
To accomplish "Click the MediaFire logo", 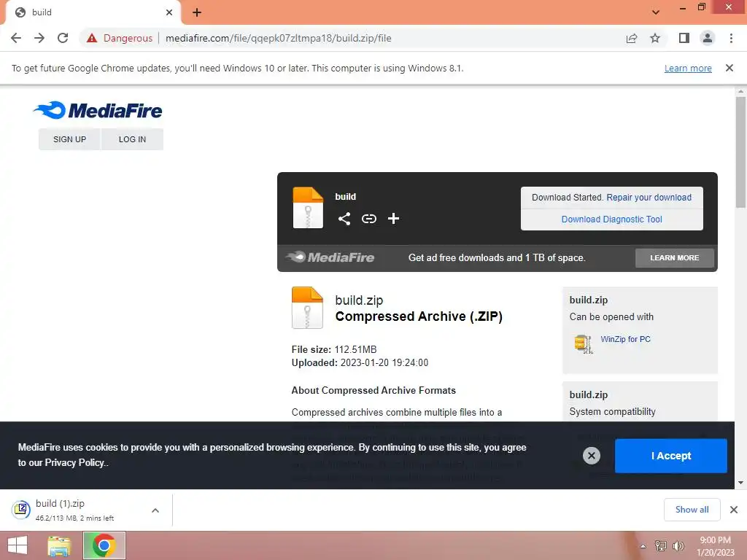I will pyautogui.click(x=98, y=111).
